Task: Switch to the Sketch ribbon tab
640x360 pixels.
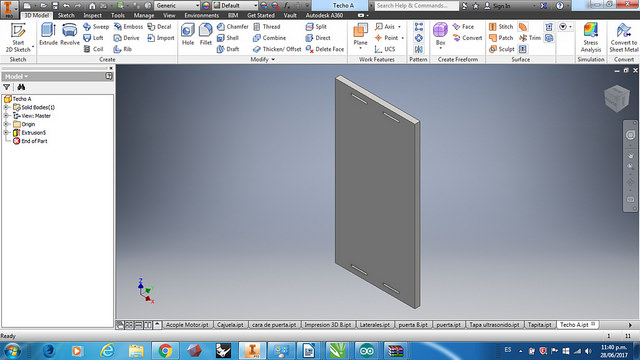Action: (66, 16)
